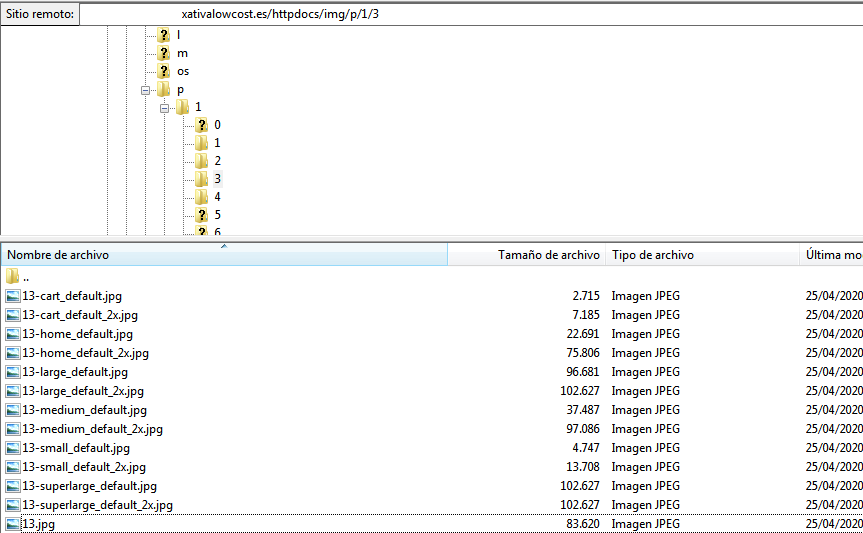
Task: Click inside the remote site path field
Action: click(x=471, y=14)
